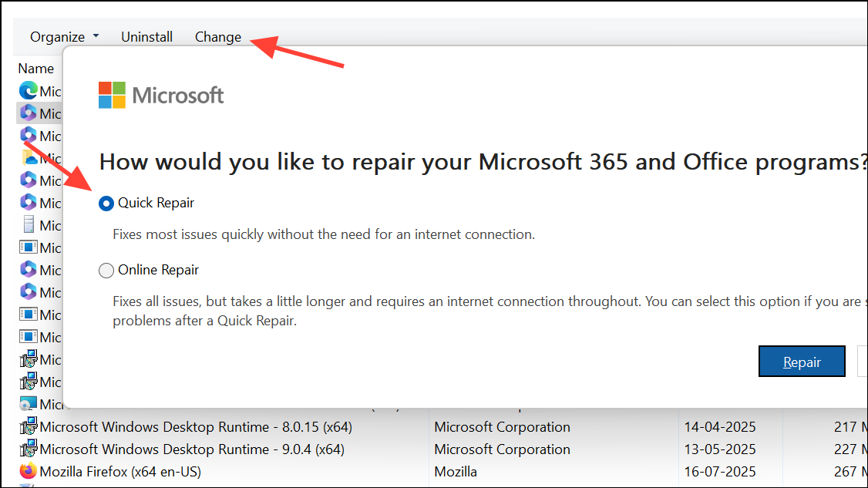Screen dimensions: 868x488
Task: Click the disc-and-monitor program icon
Action: pyautogui.click(x=28, y=404)
